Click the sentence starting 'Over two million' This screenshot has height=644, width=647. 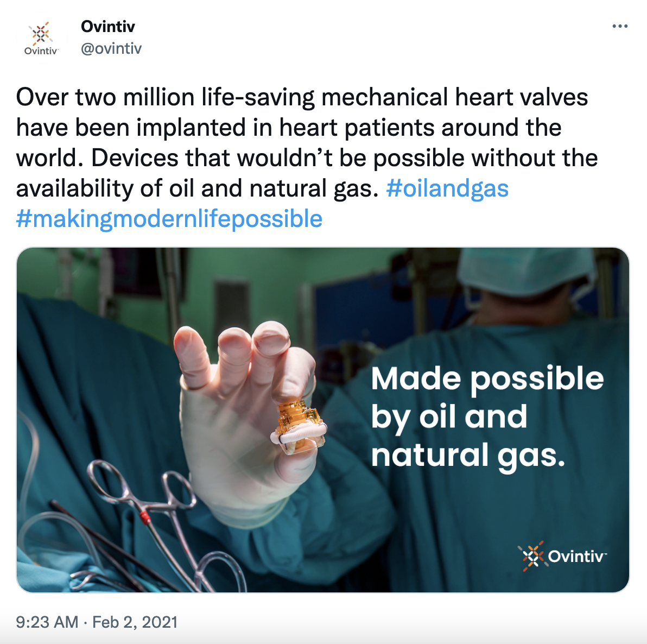click(302, 98)
